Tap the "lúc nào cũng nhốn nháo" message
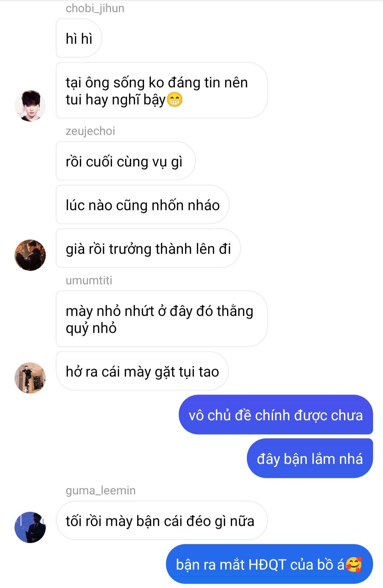The image size is (383, 588). point(143,205)
